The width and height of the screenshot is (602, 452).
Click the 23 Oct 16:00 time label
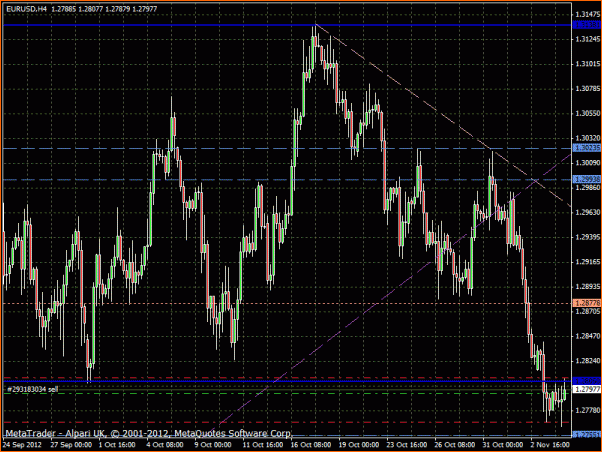click(x=407, y=445)
